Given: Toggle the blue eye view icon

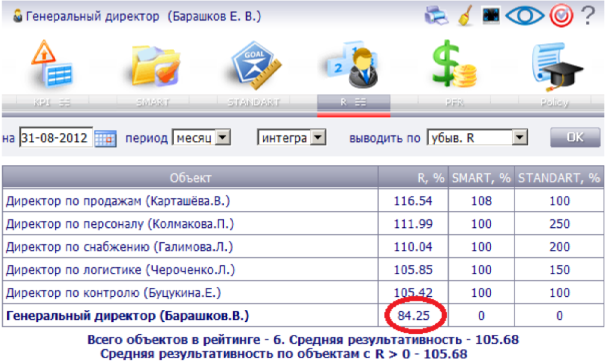Looking at the screenshot, I should tap(524, 16).
